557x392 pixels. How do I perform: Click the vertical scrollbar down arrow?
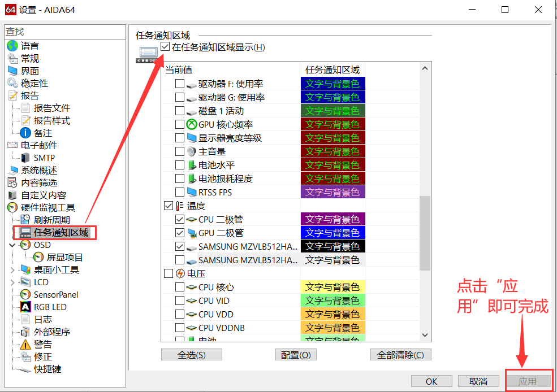[x=425, y=336]
